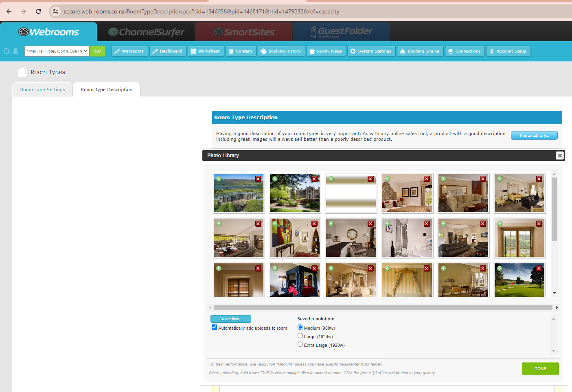
Task: Add the golf course photo with green plus
Action: 500,269
